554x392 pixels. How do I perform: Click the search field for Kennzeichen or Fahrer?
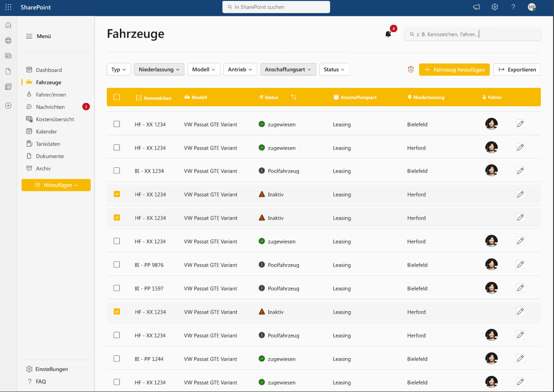point(472,34)
